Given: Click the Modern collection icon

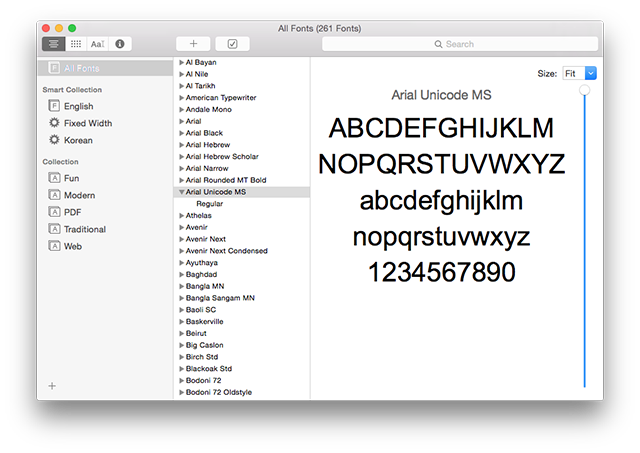Looking at the screenshot, I should 54,195.
